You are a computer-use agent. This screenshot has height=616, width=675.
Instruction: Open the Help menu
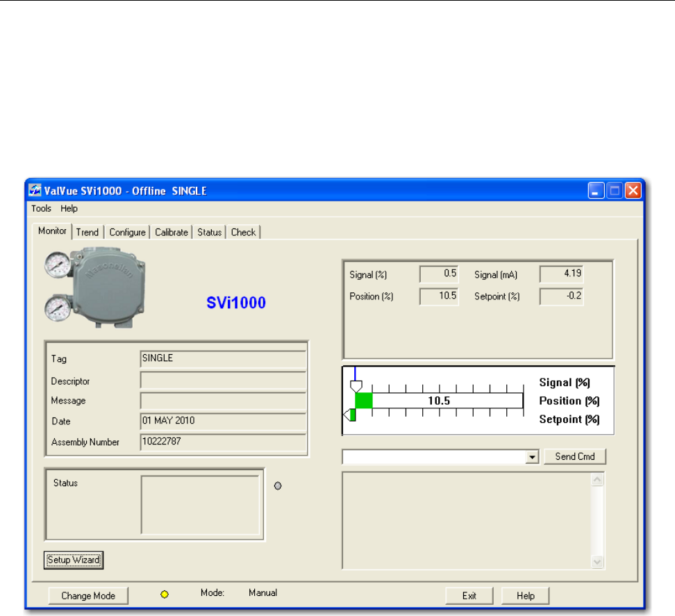[x=69, y=208]
